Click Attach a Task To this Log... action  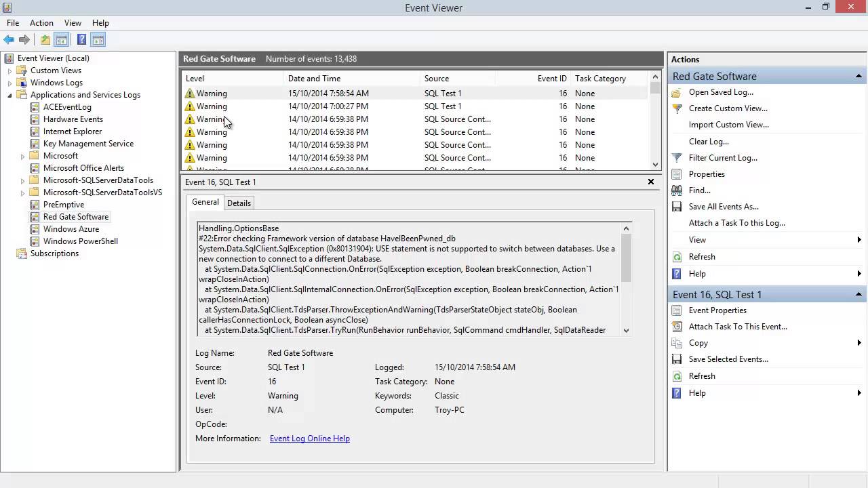click(737, 223)
